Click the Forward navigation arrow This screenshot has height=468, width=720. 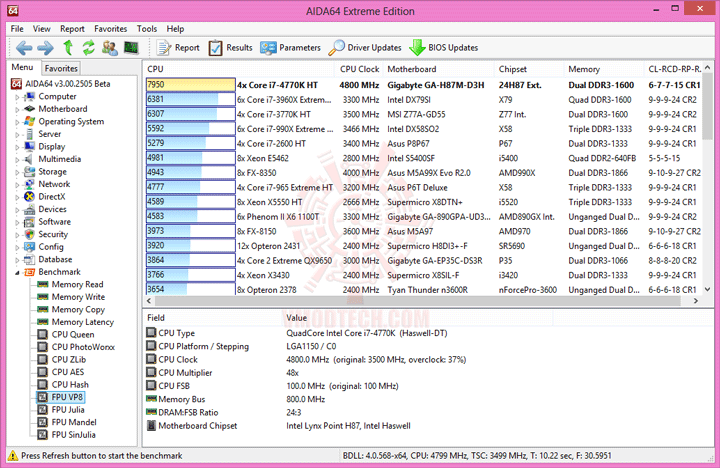click(45, 48)
